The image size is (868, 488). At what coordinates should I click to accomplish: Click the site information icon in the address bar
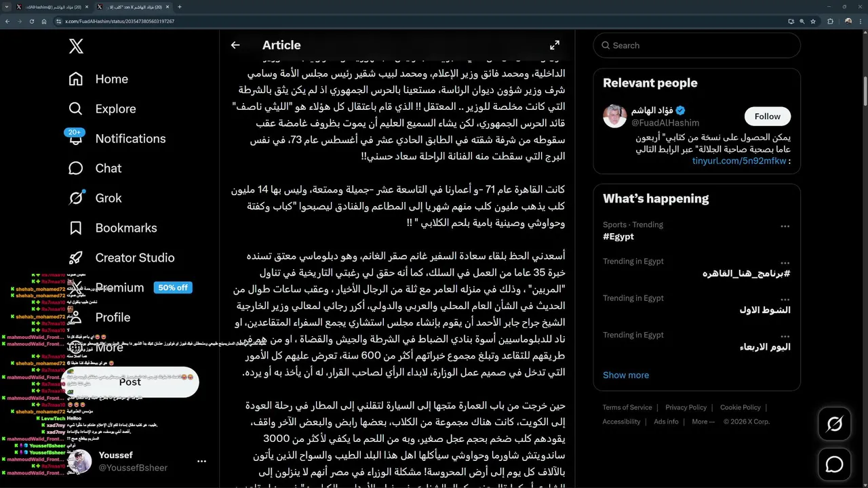click(x=58, y=21)
